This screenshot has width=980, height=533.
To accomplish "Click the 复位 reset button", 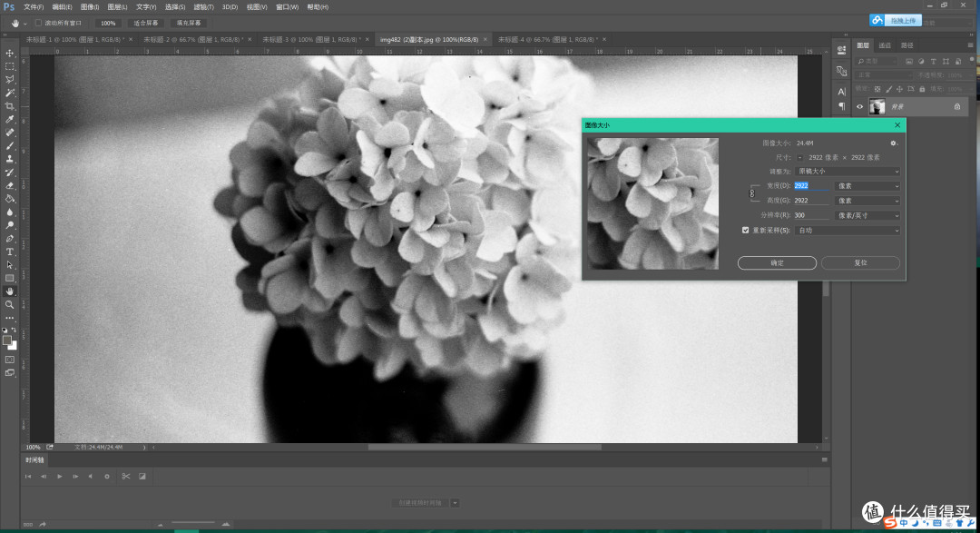I will click(x=860, y=262).
